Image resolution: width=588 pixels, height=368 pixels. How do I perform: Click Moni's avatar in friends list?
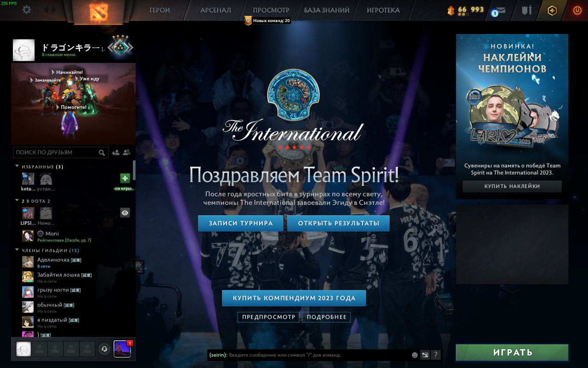(x=28, y=236)
